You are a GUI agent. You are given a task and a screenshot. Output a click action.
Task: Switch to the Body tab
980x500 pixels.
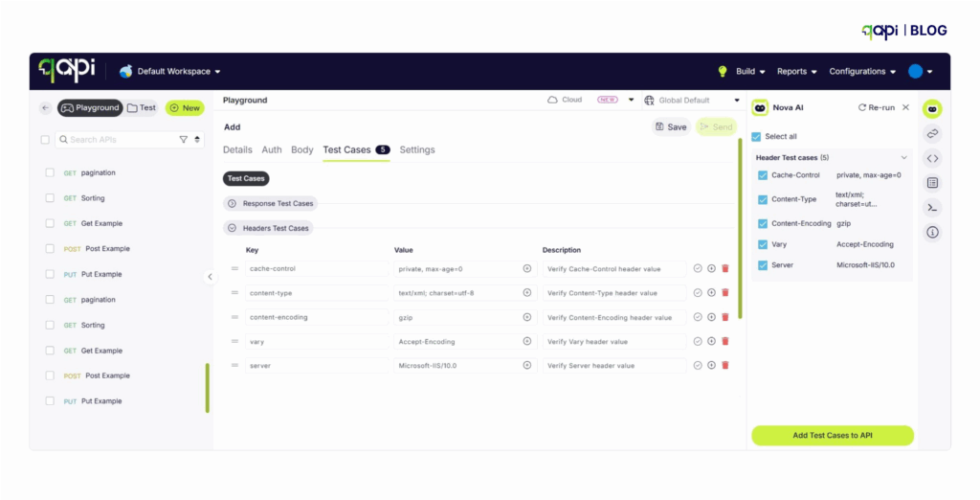[x=301, y=150]
